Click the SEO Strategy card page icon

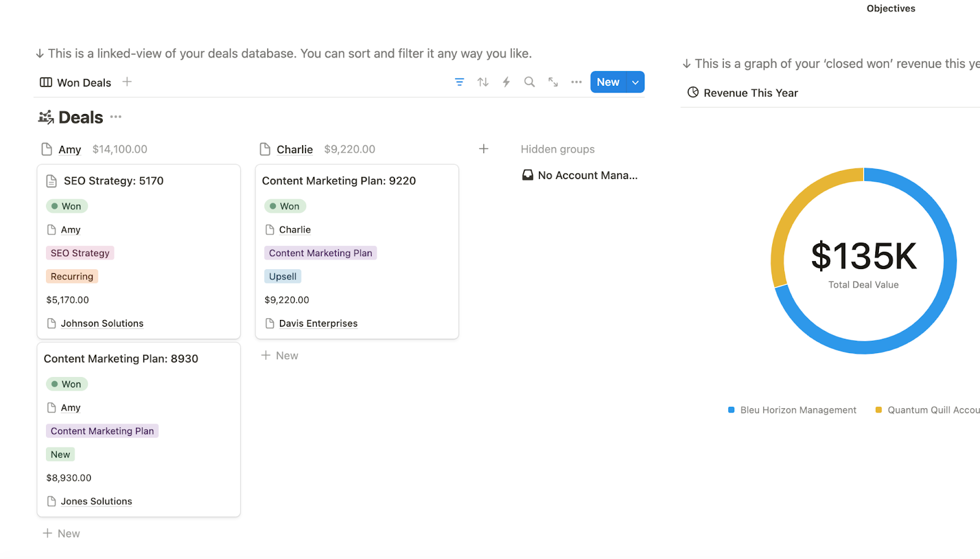click(52, 181)
